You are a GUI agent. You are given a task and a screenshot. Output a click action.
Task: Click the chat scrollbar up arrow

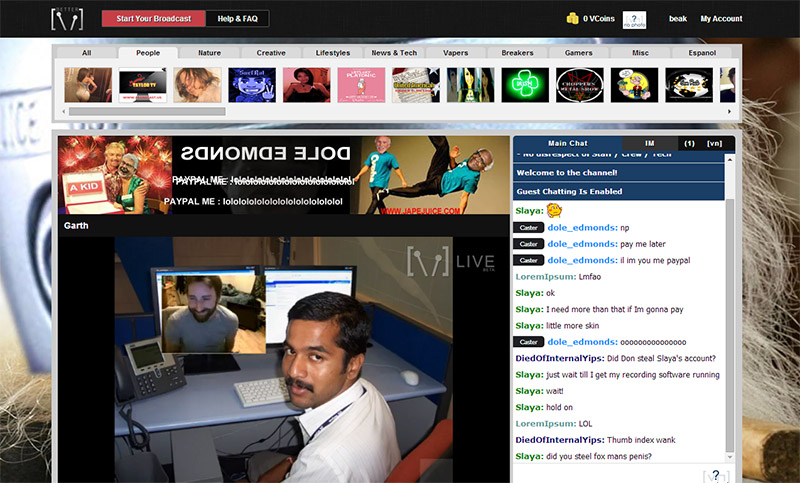(x=730, y=157)
